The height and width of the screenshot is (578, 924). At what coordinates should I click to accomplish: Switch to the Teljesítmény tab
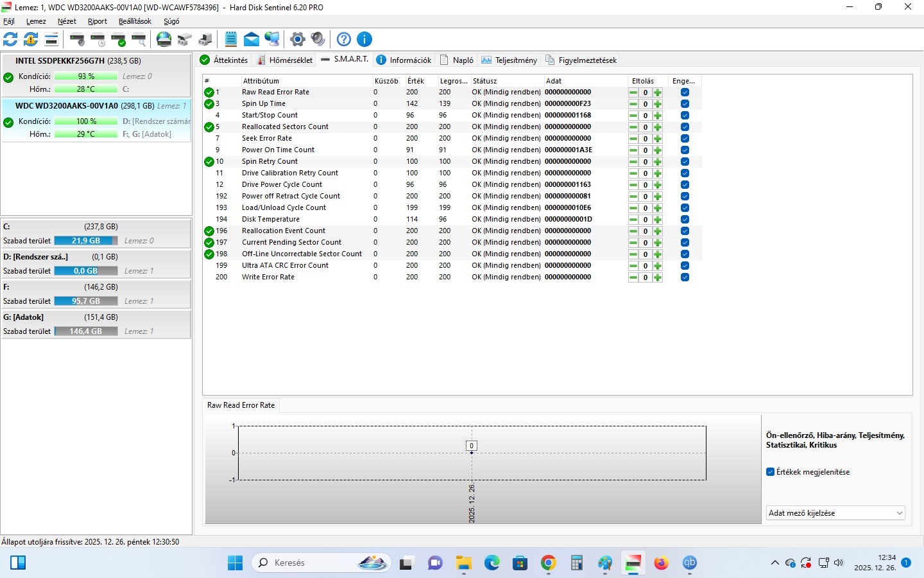click(509, 60)
